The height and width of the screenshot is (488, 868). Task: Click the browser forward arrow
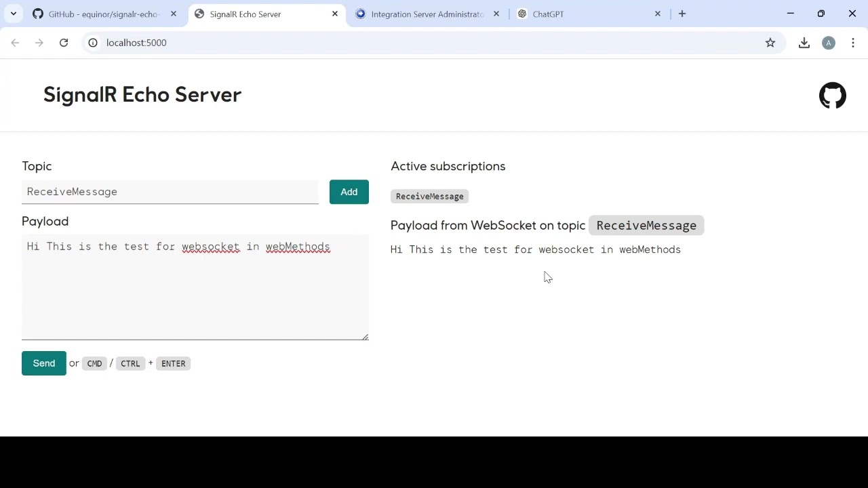(39, 43)
